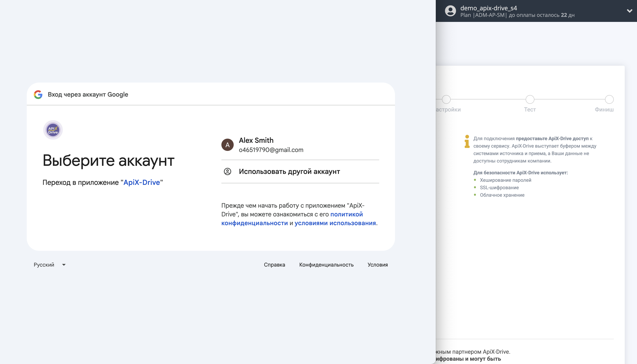Select the Финиш step circle
The height and width of the screenshot is (364, 637).
point(609,99)
